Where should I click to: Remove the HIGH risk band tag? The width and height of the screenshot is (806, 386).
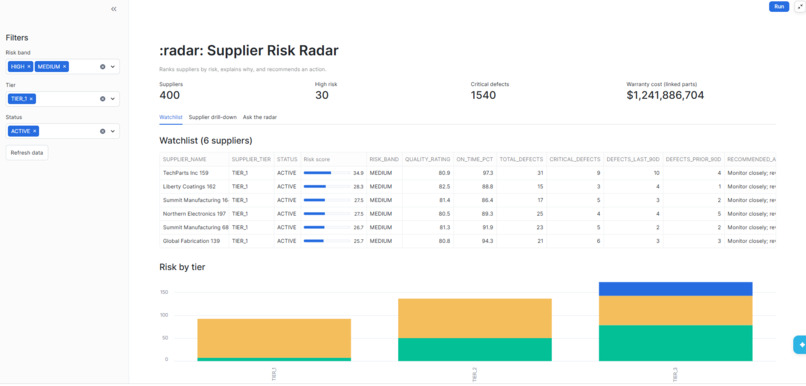[x=29, y=67]
